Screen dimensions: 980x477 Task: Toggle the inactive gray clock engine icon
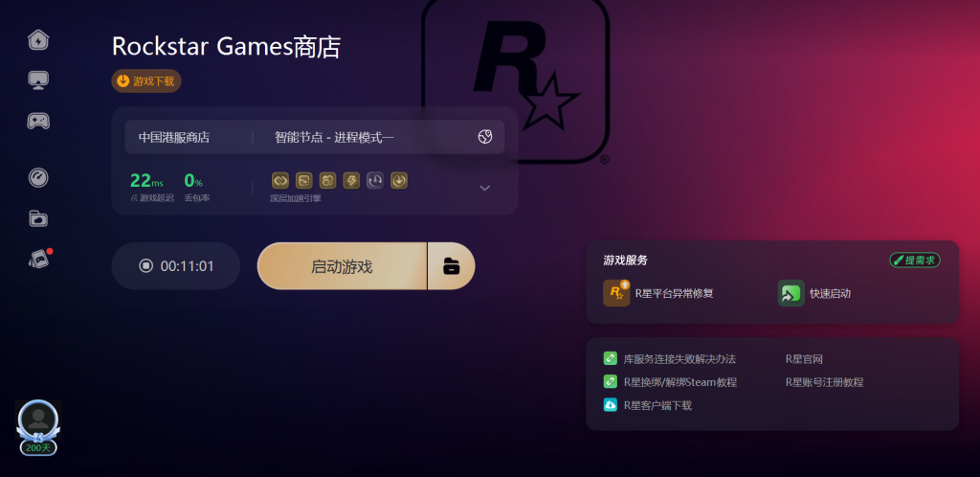point(375,181)
